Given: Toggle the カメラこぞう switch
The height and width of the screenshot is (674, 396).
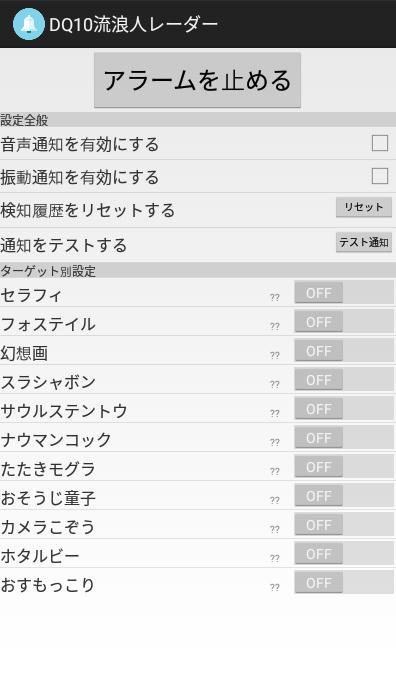Looking at the screenshot, I should [x=344, y=525].
